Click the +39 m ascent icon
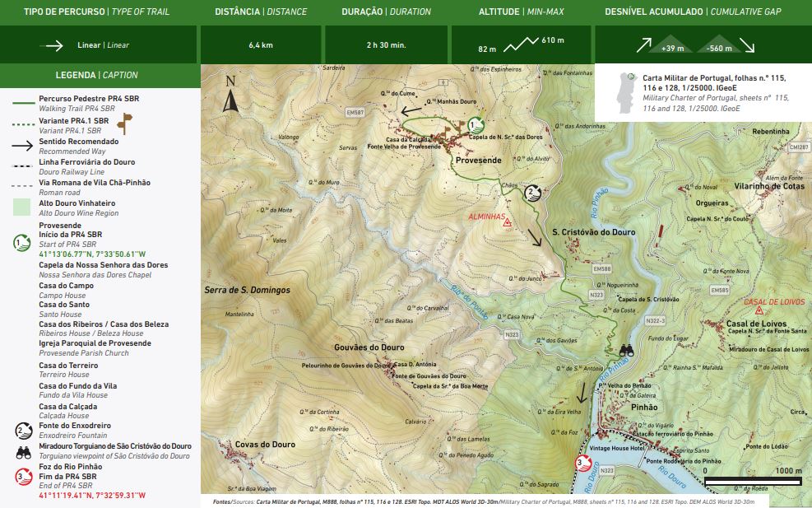 tap(671, 44)
